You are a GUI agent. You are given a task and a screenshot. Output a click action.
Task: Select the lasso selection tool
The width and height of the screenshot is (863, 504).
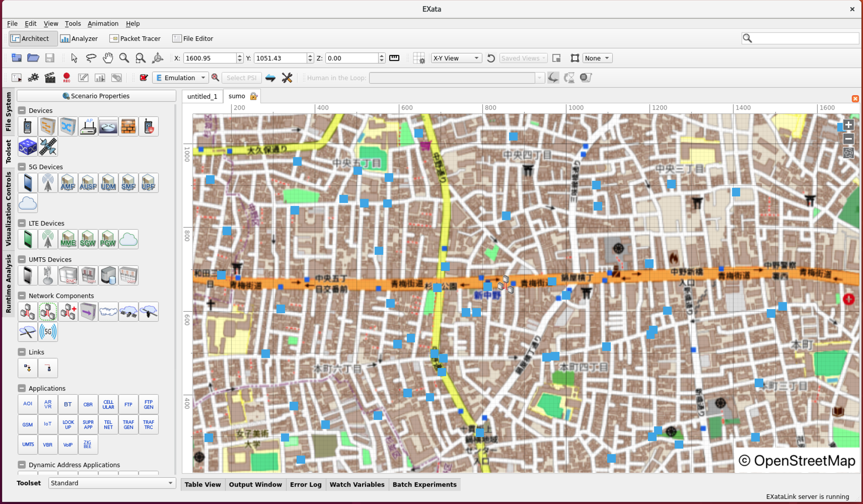(91, 58)
